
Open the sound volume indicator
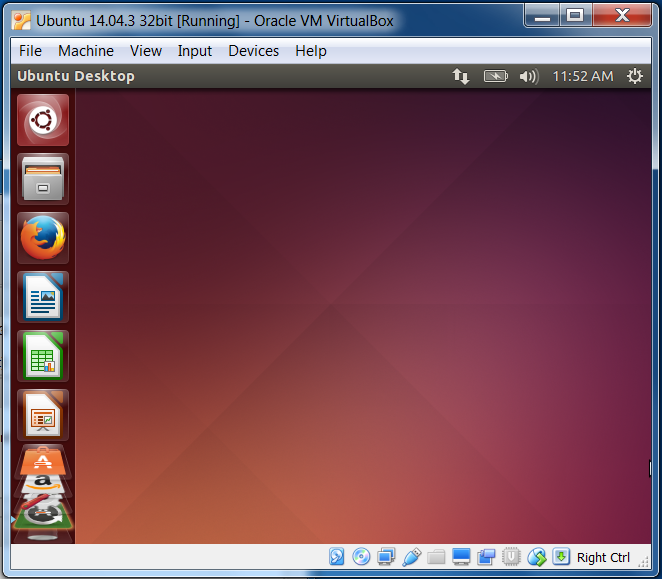click(x=529, y=76)
